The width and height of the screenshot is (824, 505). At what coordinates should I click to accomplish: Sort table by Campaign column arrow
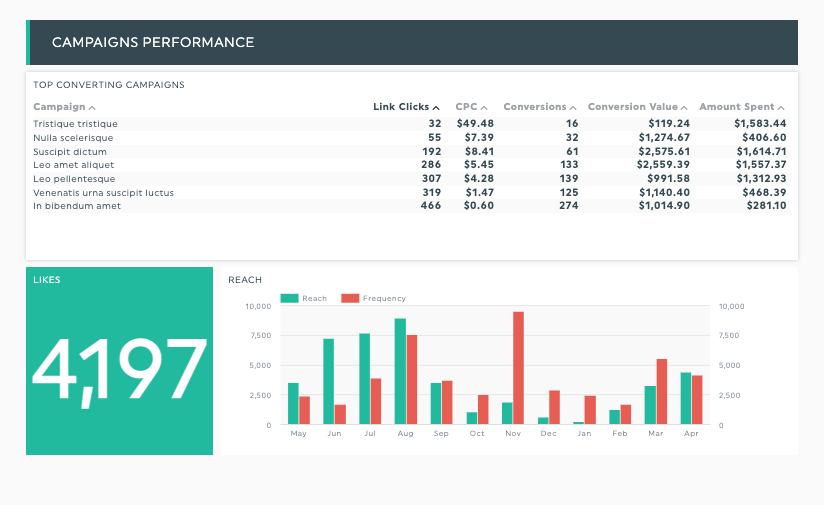pyautogui.click(x=92, y=108)
